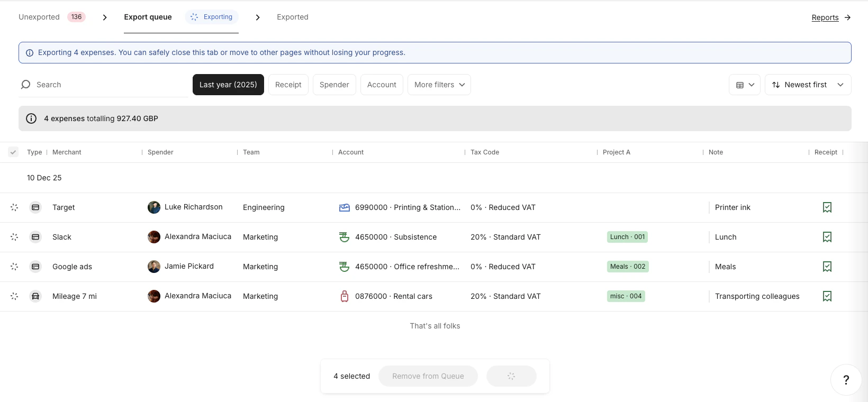Open receipt icon for Target expense
Screen dimensions: 868x402
[827, 207]
